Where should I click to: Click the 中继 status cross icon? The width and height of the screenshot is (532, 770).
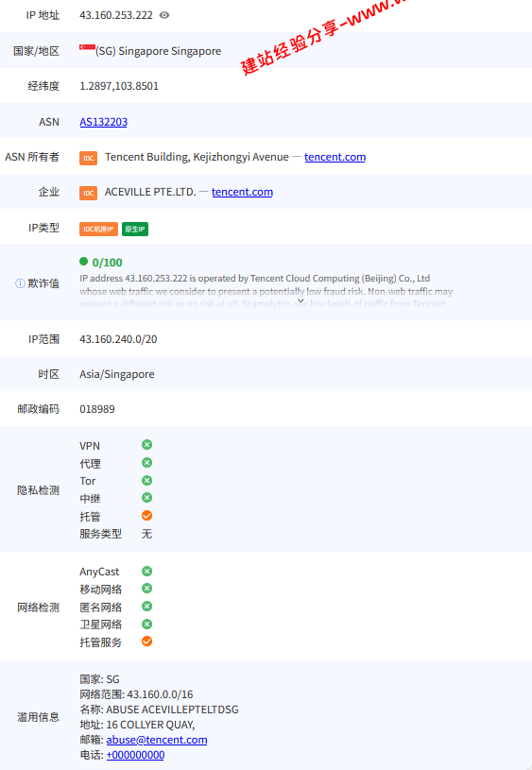click(146, 498)
